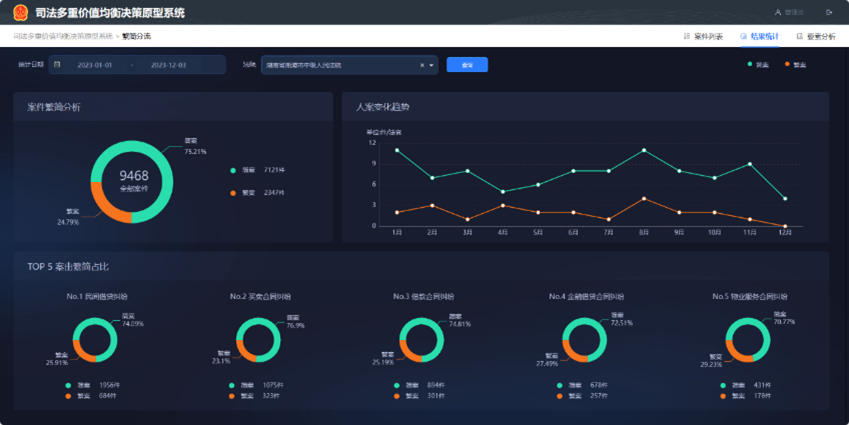Clear the court selection with X icon
849x425 pixels.
(422, 65)
